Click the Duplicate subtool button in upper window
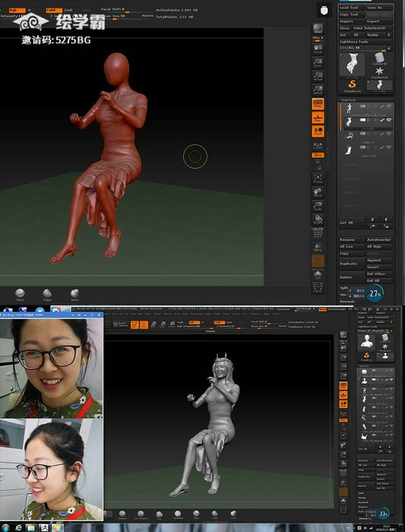Viewport: 405px width, 532px height. 351,264
